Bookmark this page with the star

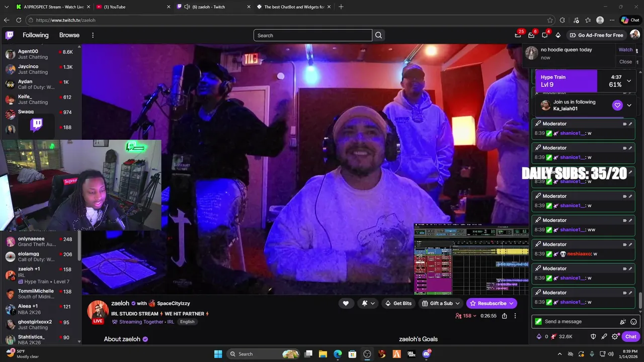pos(550,20)
